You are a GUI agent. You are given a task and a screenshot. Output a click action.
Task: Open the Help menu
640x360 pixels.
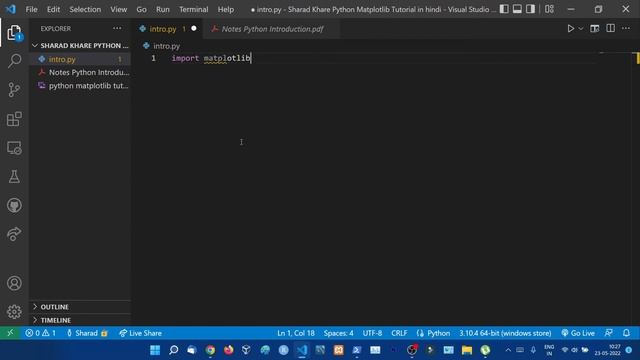tap(226, 9)
